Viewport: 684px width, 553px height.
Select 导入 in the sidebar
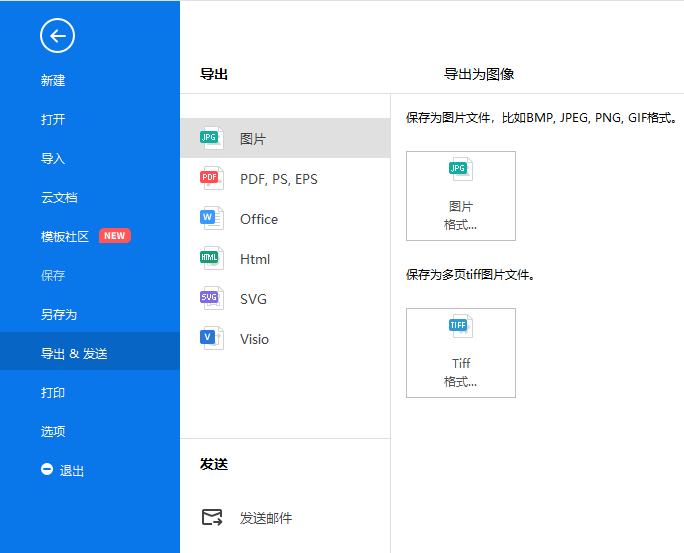click(53, 159)
